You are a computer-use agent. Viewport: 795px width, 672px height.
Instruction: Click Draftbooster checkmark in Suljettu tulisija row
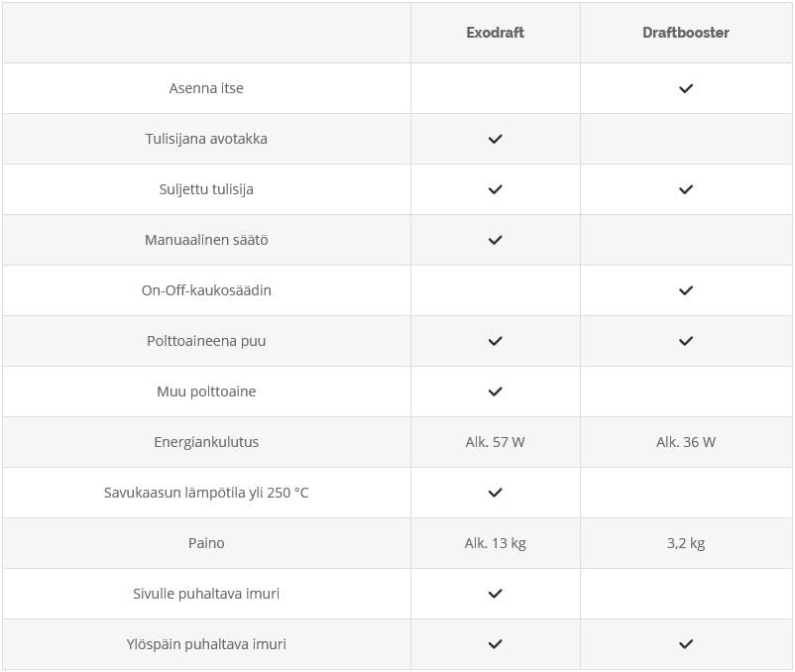[x=686, y=189]
